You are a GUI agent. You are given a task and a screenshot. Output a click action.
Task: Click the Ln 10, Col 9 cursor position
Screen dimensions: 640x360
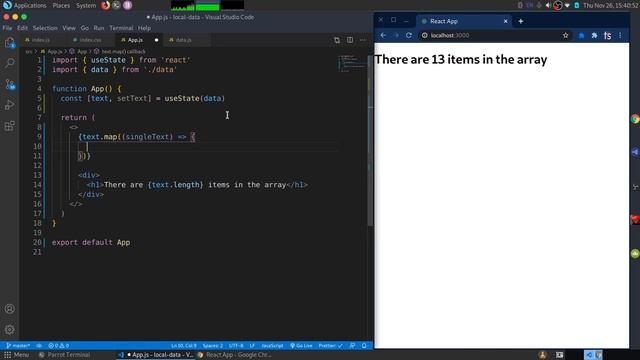184,346
